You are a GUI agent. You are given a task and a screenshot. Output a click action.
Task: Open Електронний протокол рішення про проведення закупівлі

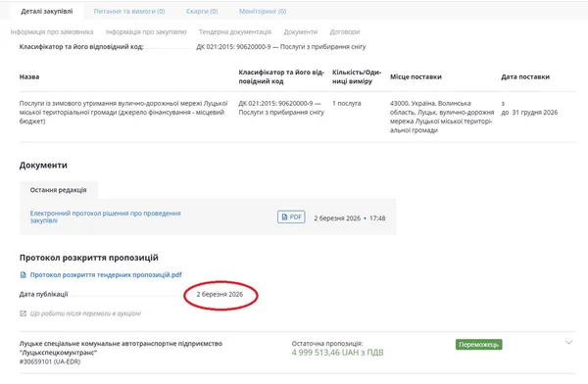point(106,216)
